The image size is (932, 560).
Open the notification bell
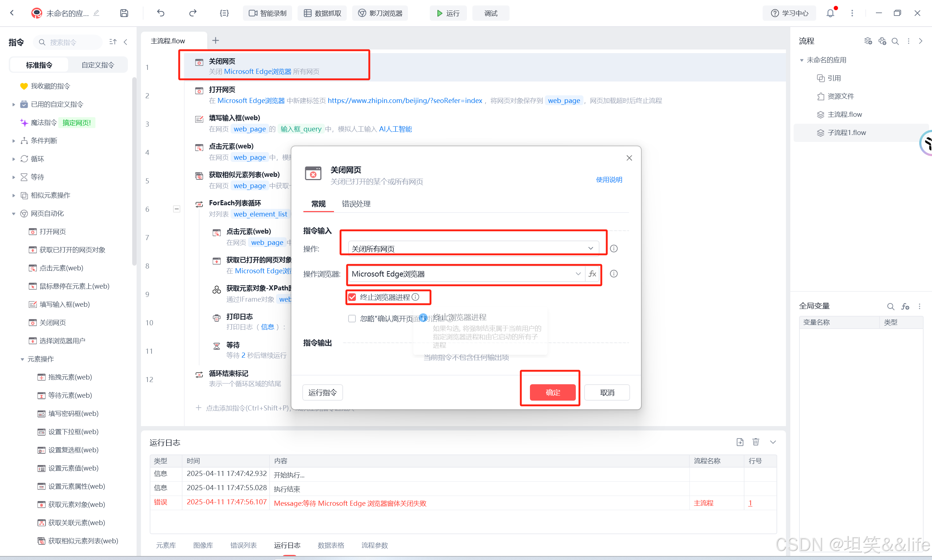pyautogui.click(x=830, y=13)
